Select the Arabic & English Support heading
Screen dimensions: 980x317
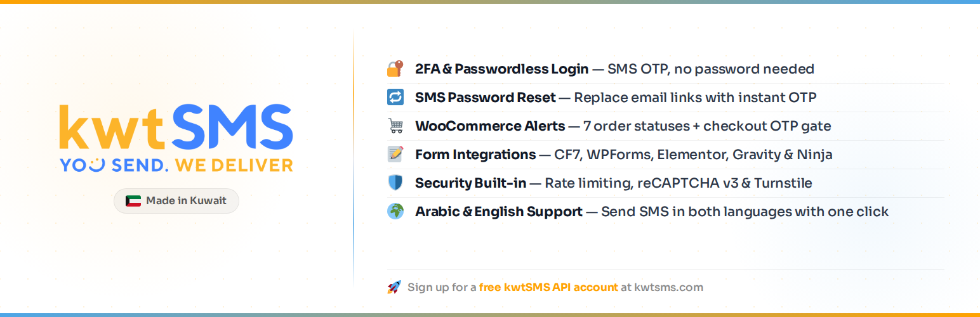[498, 212]
